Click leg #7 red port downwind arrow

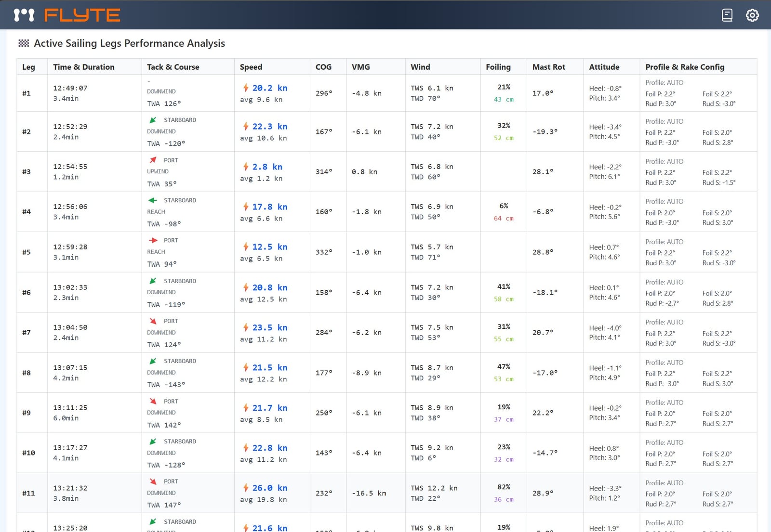point(153,321)
